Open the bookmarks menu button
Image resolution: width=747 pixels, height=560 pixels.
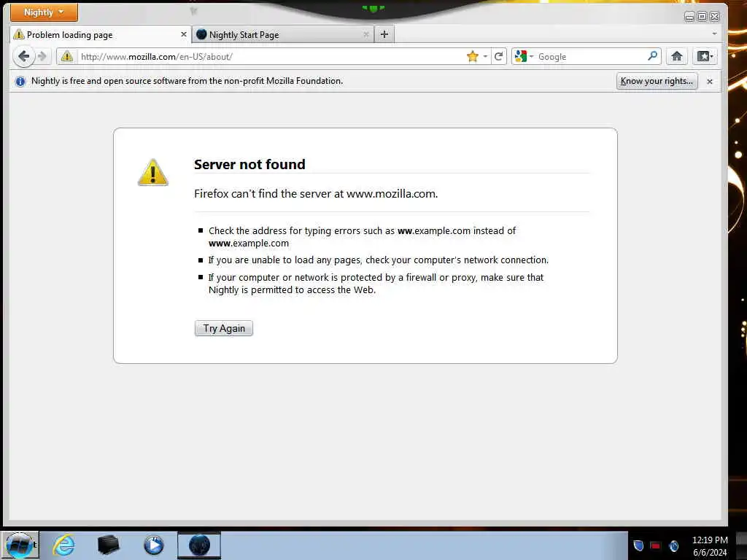pyautogui.click(x=705, y=57)
